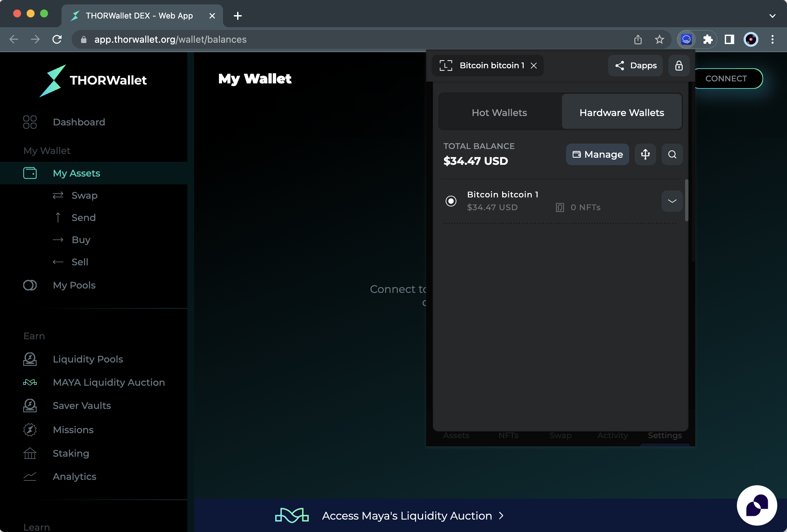Open the XDEFI wallet extension icon
The width and height of the screenshot is (787, 532).
(686, 40)
